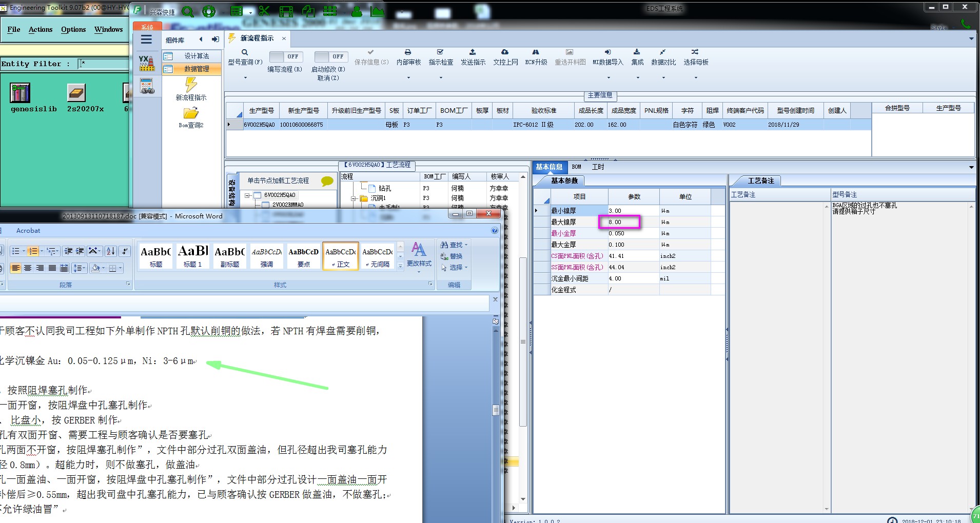Select 数据管理 in the component library
Image resolution: width=980 pixels, height=523 pixels.
coord(192,69)
